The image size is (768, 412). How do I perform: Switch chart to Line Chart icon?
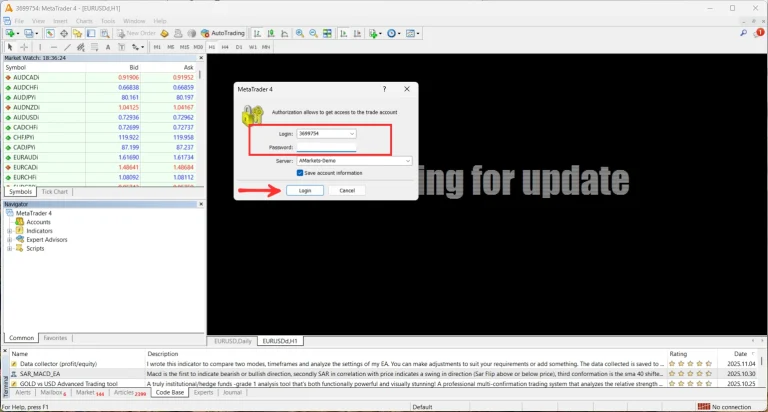click(x=285, y=33)
